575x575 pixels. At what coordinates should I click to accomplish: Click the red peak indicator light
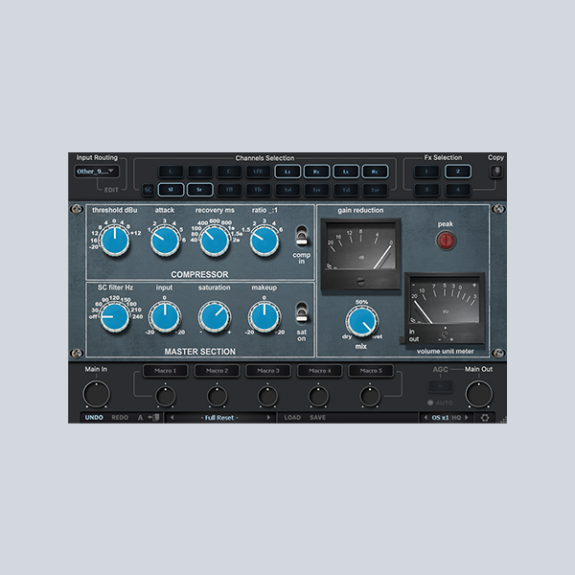446,241
